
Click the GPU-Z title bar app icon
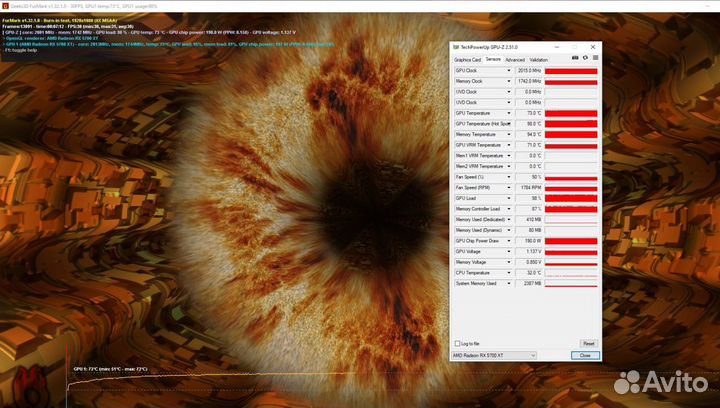coord(456,47)
